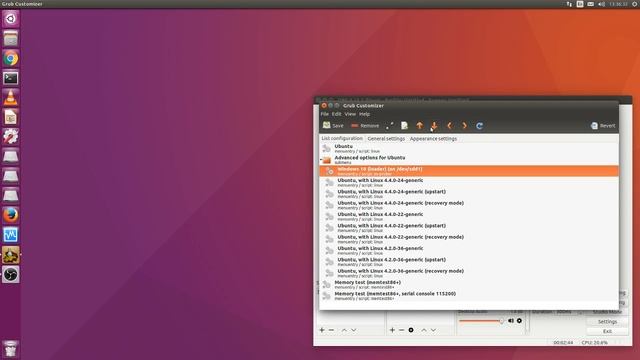Open the network indicator in the top panel
The width and height of the screenshot is (640, 360).
coord(569,4)
